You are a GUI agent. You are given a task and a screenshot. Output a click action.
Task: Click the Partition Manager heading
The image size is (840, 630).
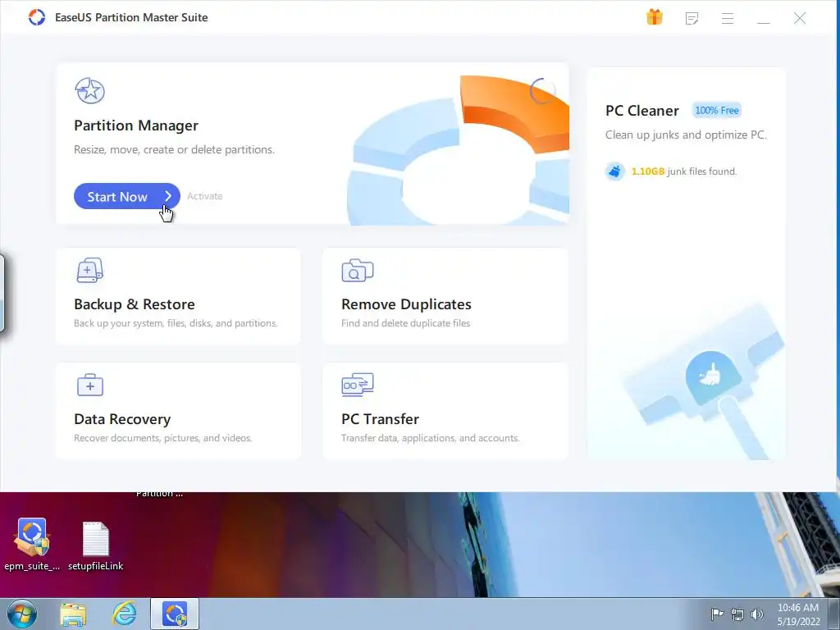[x=136, y=126]
